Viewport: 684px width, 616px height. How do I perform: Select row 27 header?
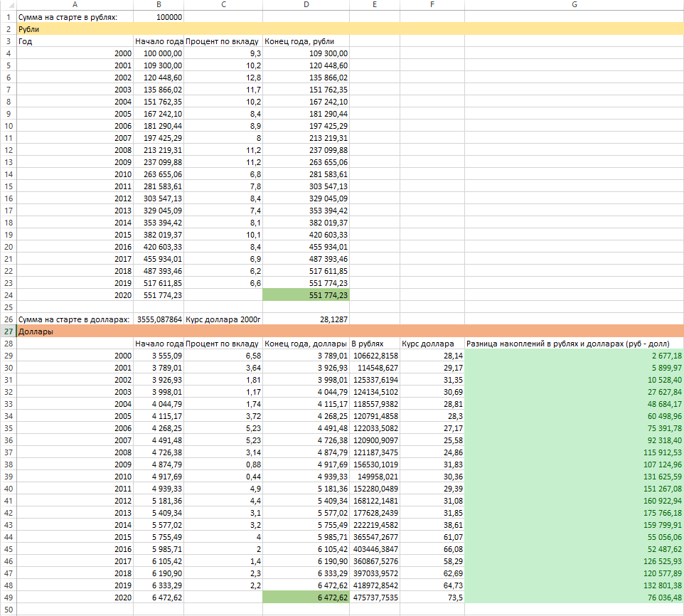9,331
